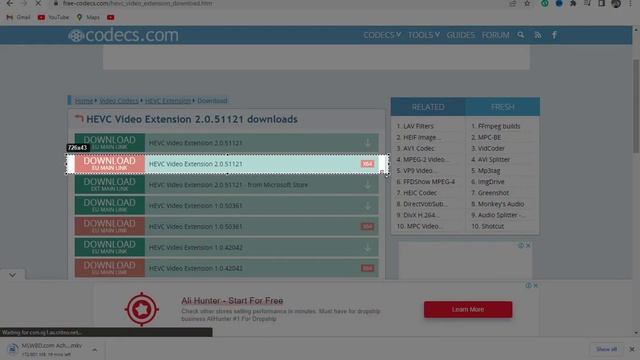Viewport: 640px width, 360px height.
Task: Close the sidebar ad below Related list
Action: point(528,246)
